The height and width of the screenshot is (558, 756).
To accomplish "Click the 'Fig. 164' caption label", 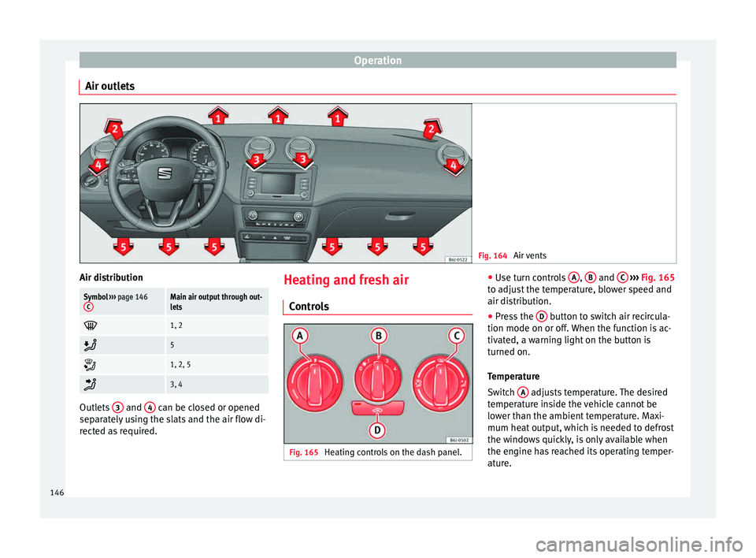I will (x=492, y=256).
